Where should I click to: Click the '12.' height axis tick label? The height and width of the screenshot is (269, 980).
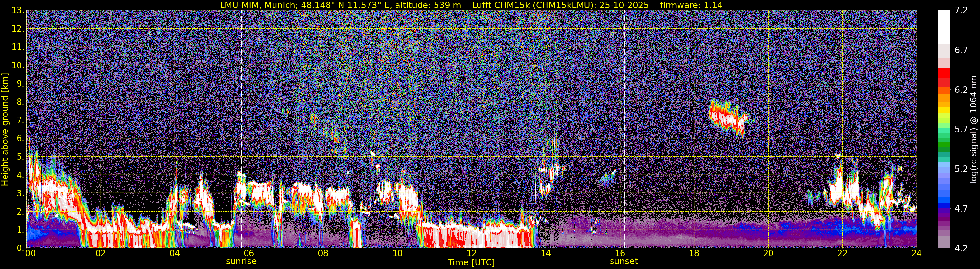[x=18, y=29]
